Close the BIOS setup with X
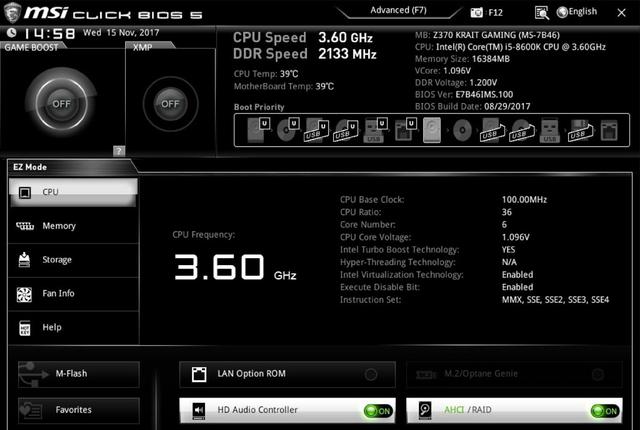Viewport: 640px width, 430px height. point(621,13)
